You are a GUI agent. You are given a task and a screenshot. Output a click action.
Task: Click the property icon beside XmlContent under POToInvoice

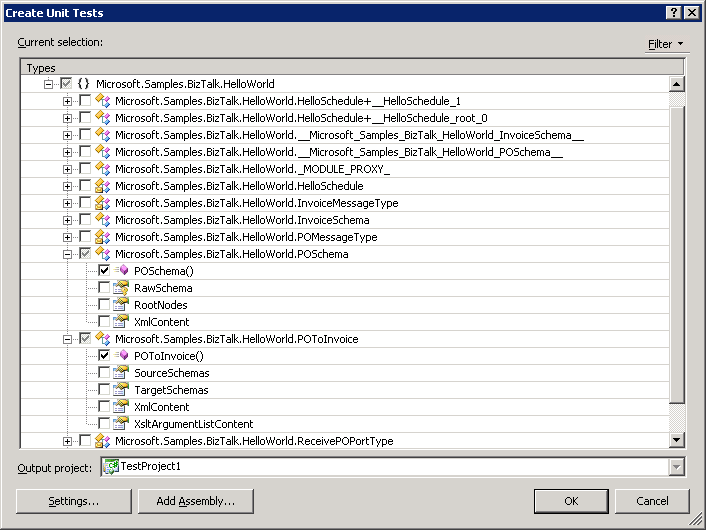coord(121,407)
